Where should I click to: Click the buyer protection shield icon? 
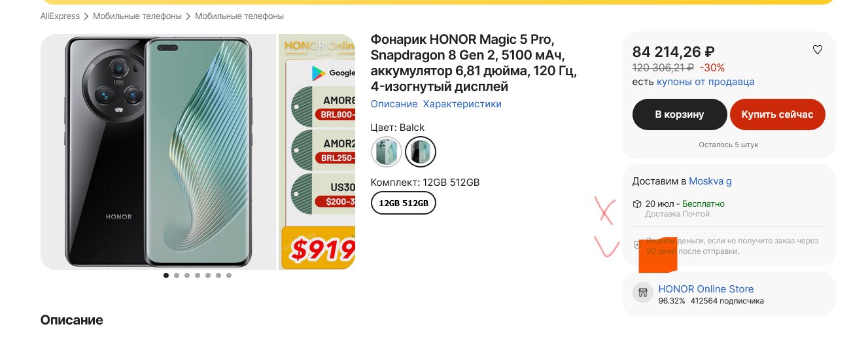click(x=637, y=245)
